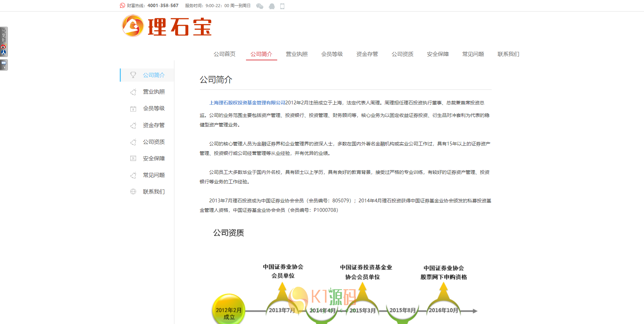Share to Weibo from the side widget
This screenshot has width=644, height=324.
pos(3,47)
